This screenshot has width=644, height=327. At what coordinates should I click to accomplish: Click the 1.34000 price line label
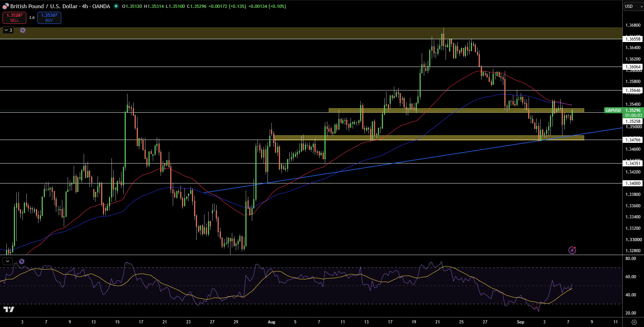point(633,183)
